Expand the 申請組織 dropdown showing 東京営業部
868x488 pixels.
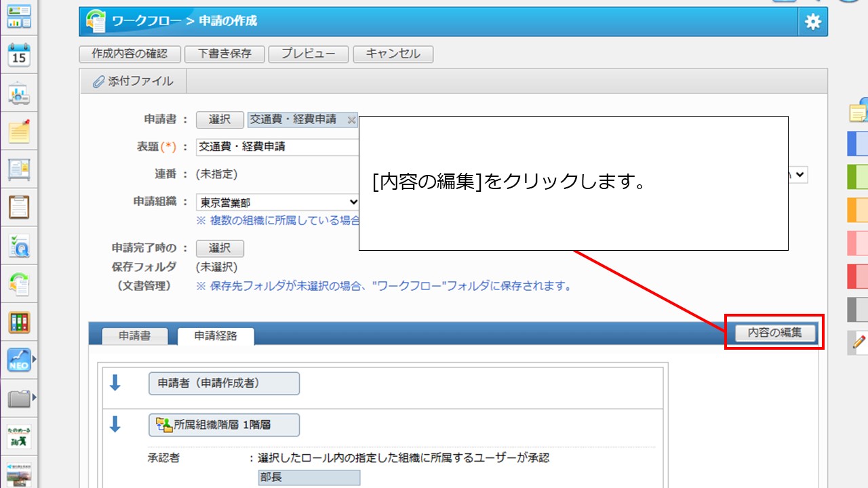coord(278,202)
